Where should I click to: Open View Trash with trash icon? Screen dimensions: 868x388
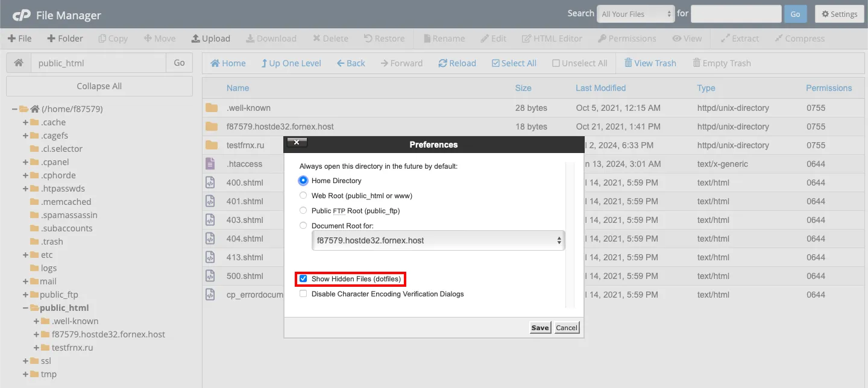click(x=628, y=63)
